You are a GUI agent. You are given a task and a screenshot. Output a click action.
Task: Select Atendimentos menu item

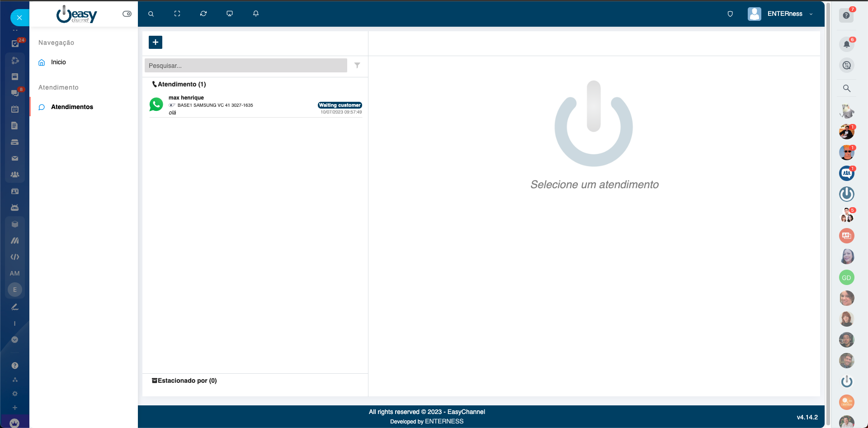click(72, 107)
